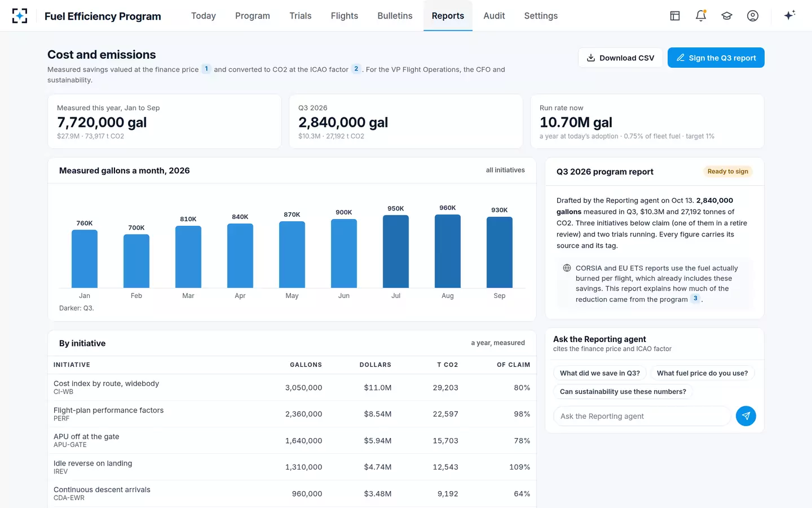This screenshot has width=812, height=508.
Task: Open footnote 1 next to finance price
Action: [x=206, y=69]
